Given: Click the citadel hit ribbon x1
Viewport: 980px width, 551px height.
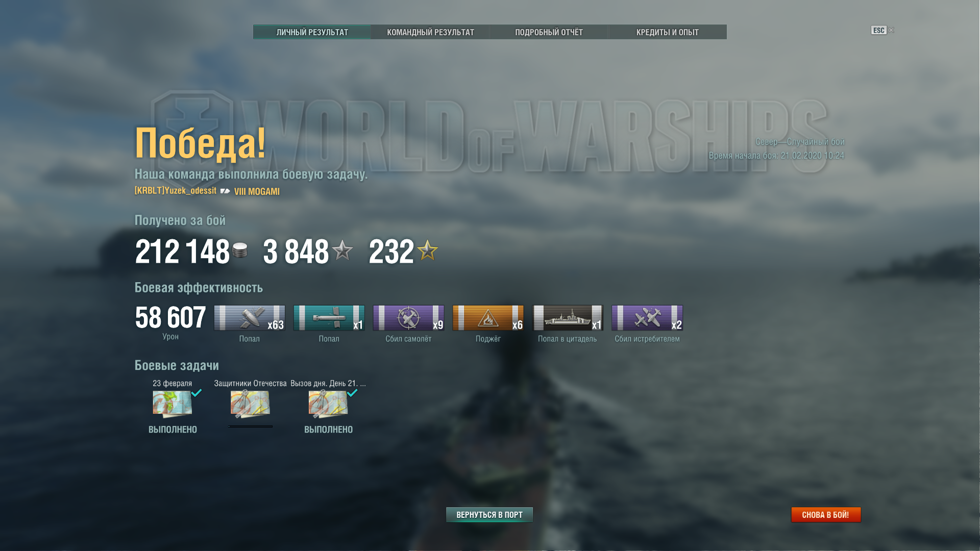Looking at the screenshot, I should click(x=568, y=318).
